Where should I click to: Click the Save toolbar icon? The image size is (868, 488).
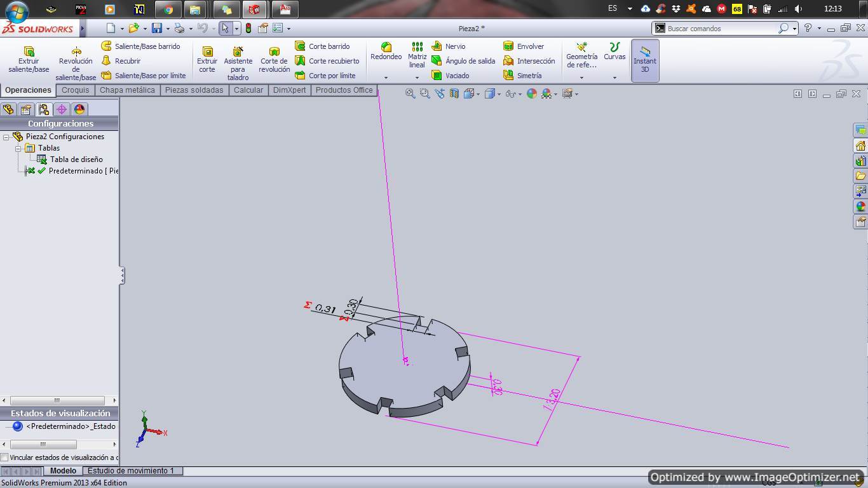156,28
